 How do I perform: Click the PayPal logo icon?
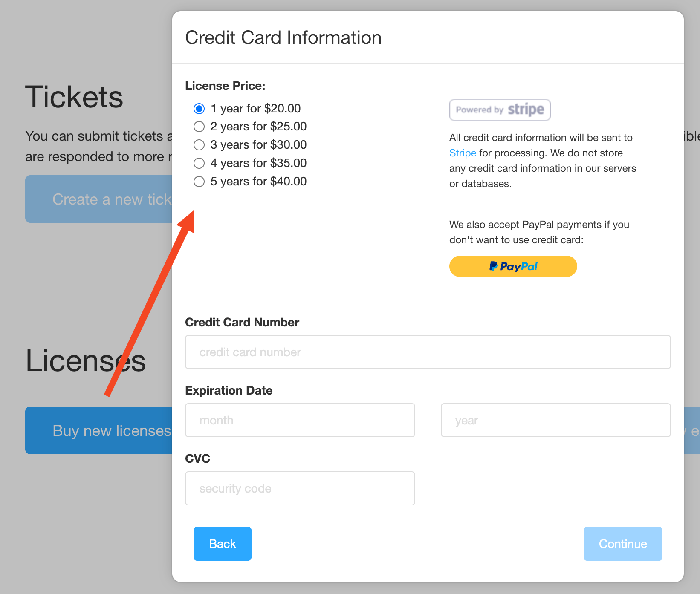493,266
